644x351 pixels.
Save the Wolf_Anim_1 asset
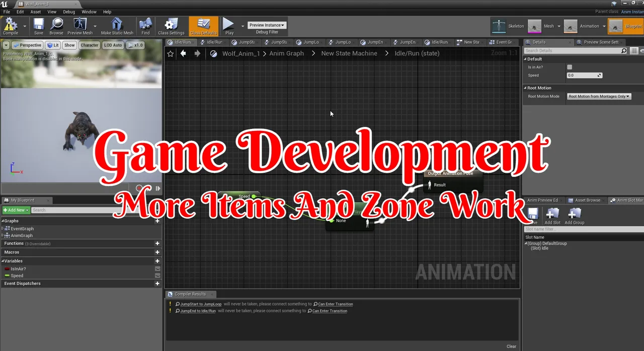click(39, 26)
